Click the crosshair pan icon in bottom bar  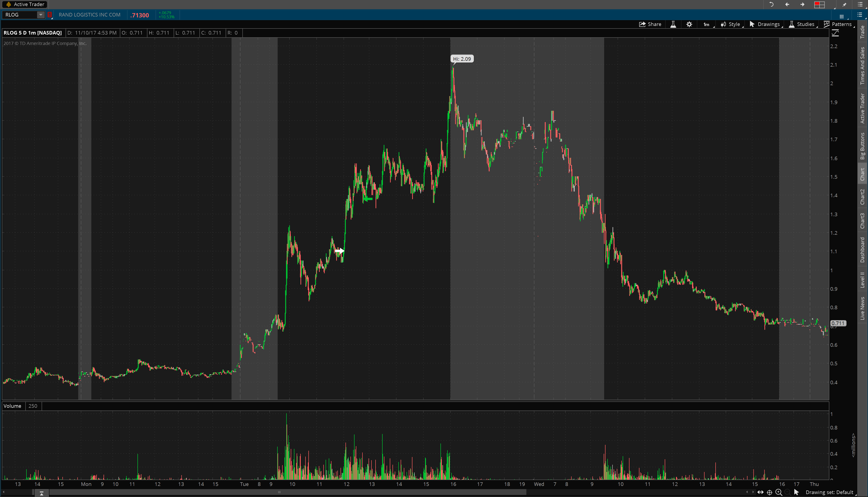tap(770, 492)
